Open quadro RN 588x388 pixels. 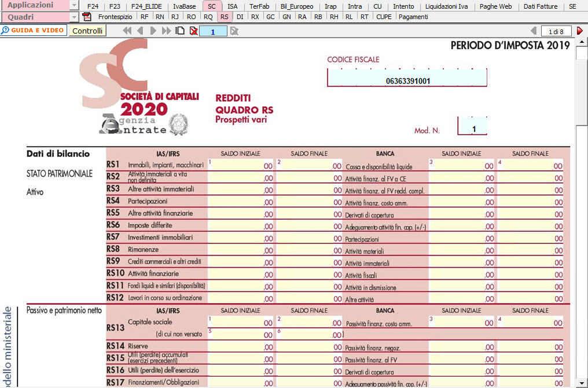click(160, 17)
